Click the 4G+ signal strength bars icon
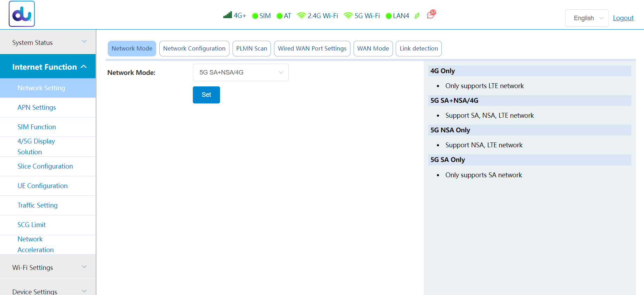The width and height of the screenshot is (644, 295). coord(227,15)
